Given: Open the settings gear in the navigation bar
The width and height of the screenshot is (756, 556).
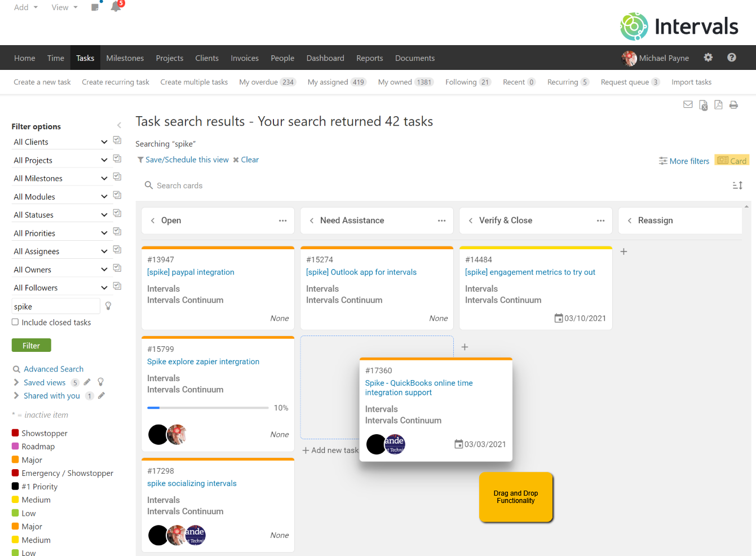Looking at the screenshot, I should click(x=708, y=58).
